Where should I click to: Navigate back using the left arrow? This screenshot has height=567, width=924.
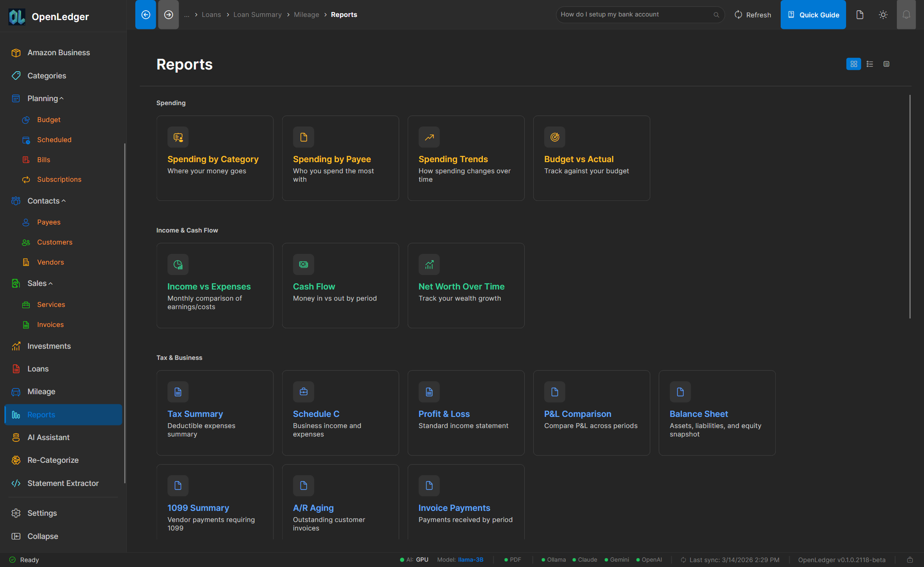pos(145,14)
